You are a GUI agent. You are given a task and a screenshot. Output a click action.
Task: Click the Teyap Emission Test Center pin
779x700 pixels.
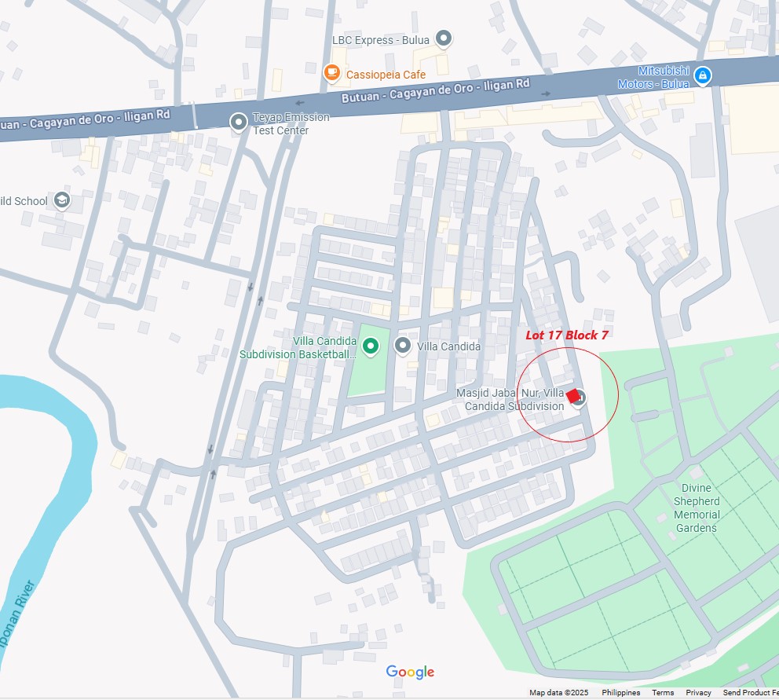click(239, 123)
